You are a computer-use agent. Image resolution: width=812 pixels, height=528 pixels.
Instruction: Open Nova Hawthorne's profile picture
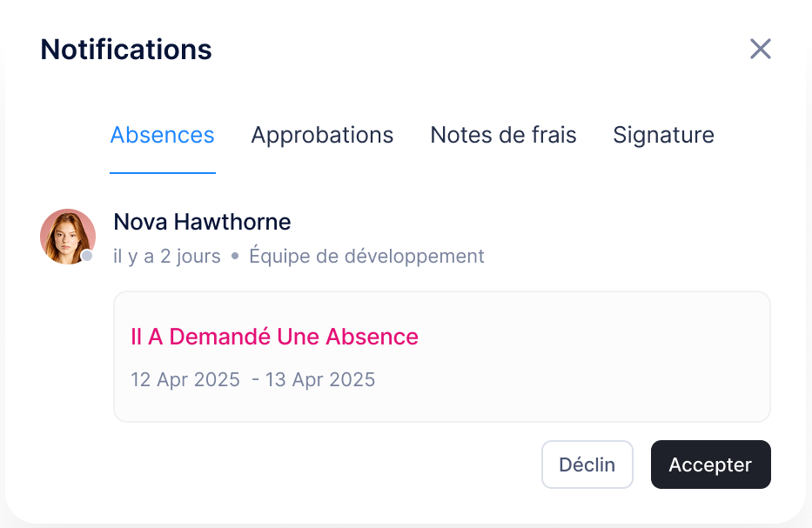(x=67, y=236)
